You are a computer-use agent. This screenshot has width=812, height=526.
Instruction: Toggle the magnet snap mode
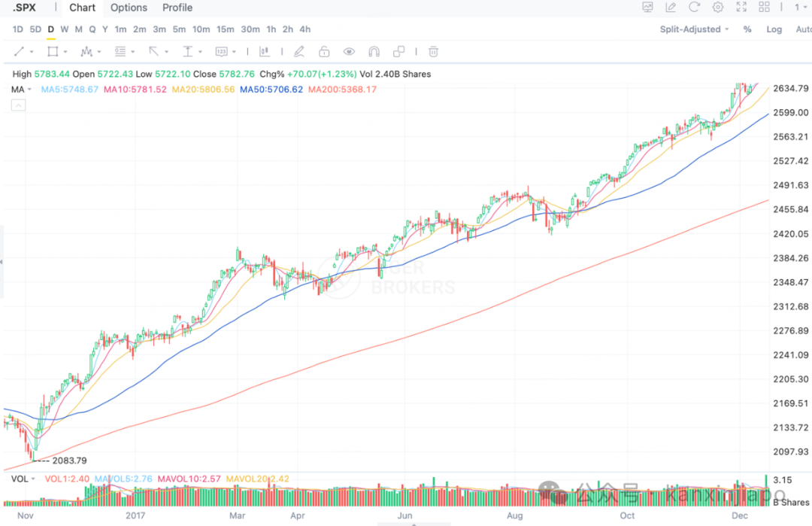pyautogui.click(x=374, y=51)
